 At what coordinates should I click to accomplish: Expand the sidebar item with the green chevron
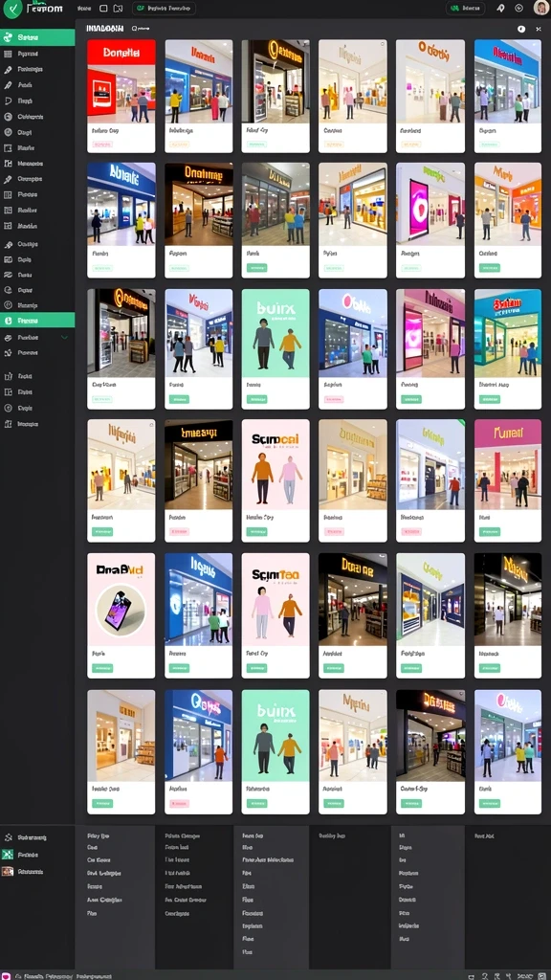coord(64,338)
